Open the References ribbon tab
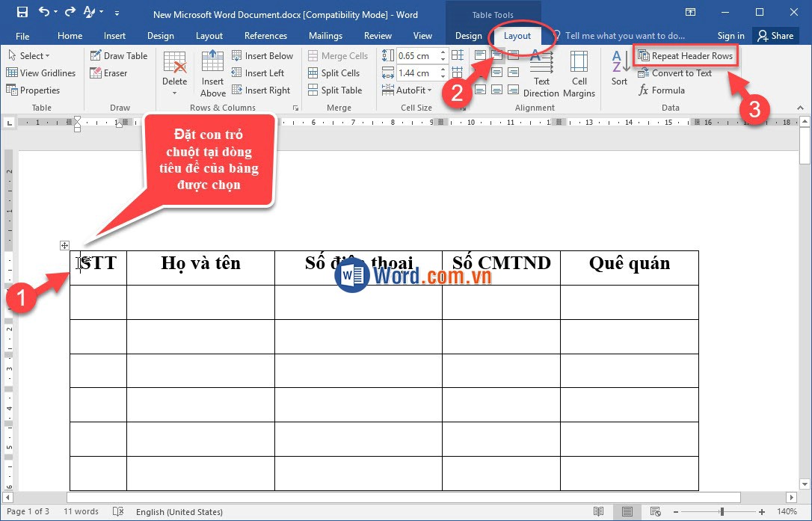This screenshot has width=812, height=521. click(265, 35)
